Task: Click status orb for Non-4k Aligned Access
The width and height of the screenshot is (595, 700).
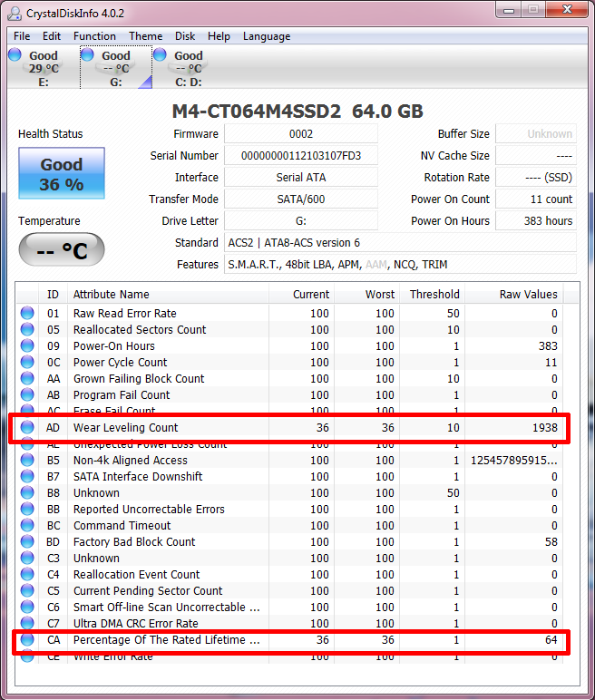Action: (27, 460)
